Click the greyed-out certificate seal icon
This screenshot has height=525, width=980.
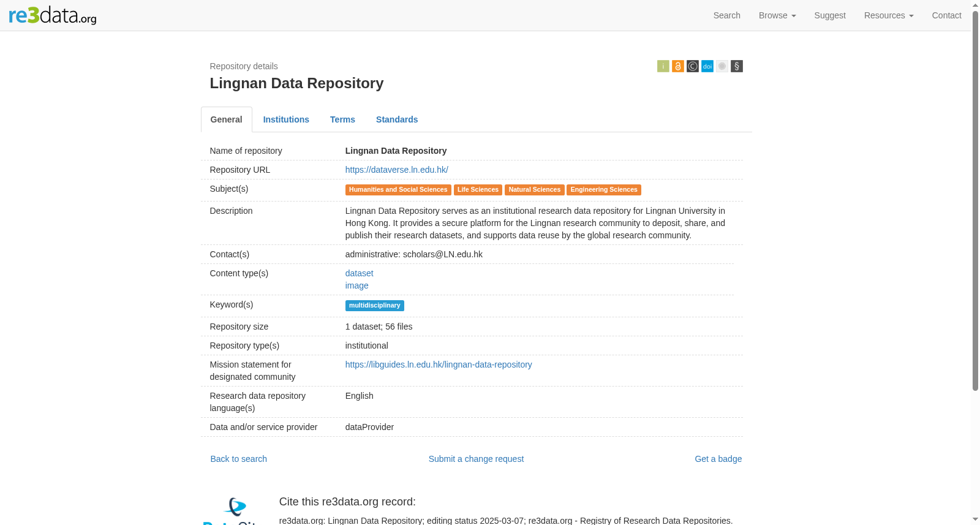pos(722,66)
